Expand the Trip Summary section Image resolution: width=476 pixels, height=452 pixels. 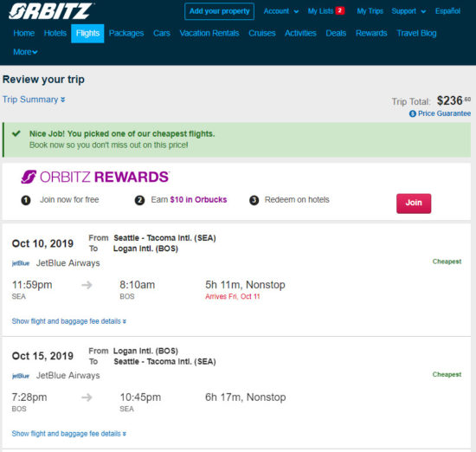(34, 100)
